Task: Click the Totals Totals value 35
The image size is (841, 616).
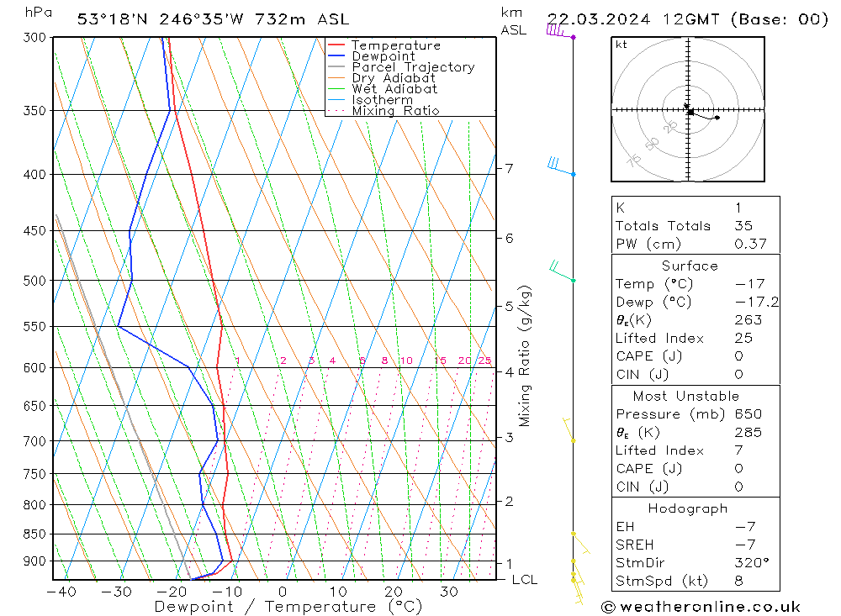Action: 743,226
